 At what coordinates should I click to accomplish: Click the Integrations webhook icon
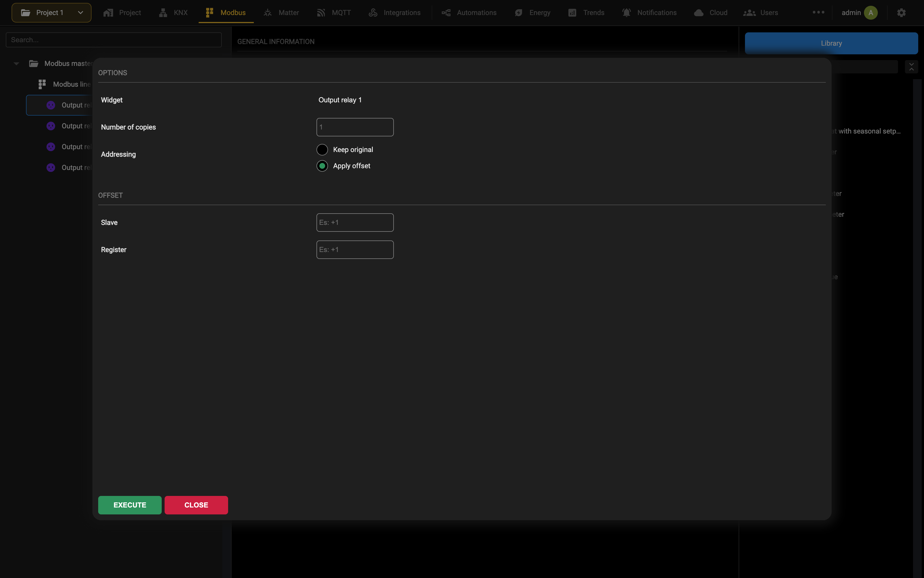click(373, 13)
